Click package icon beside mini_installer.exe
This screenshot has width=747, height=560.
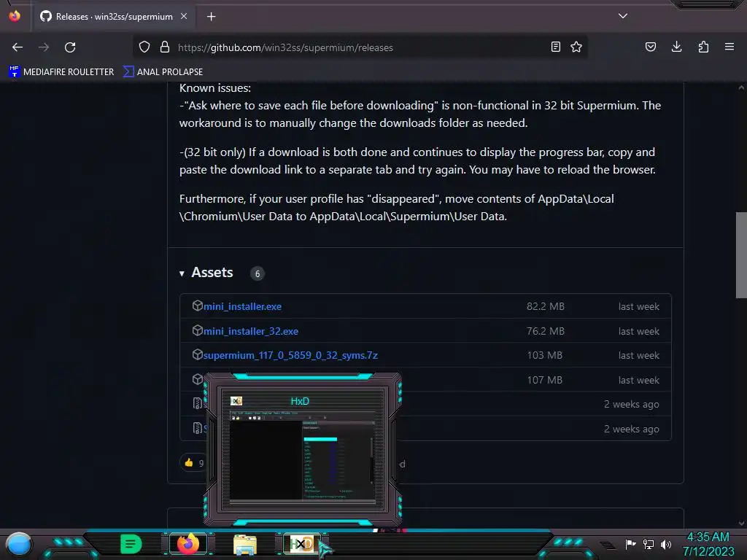tap(197, 306)
